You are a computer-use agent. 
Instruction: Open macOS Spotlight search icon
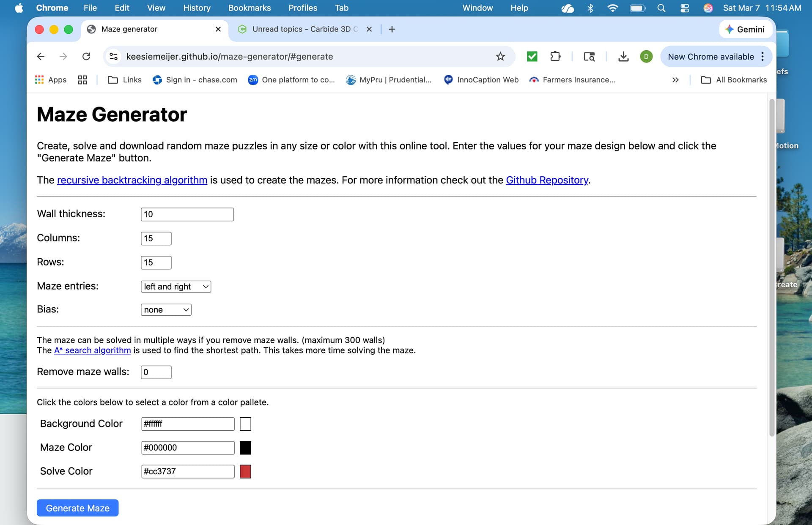point(661,8)
